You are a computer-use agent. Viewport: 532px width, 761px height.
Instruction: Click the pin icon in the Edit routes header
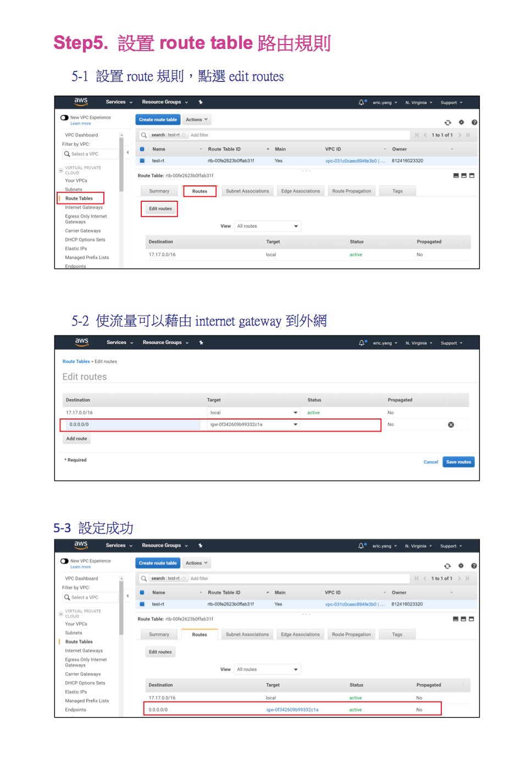click(201, 343)
